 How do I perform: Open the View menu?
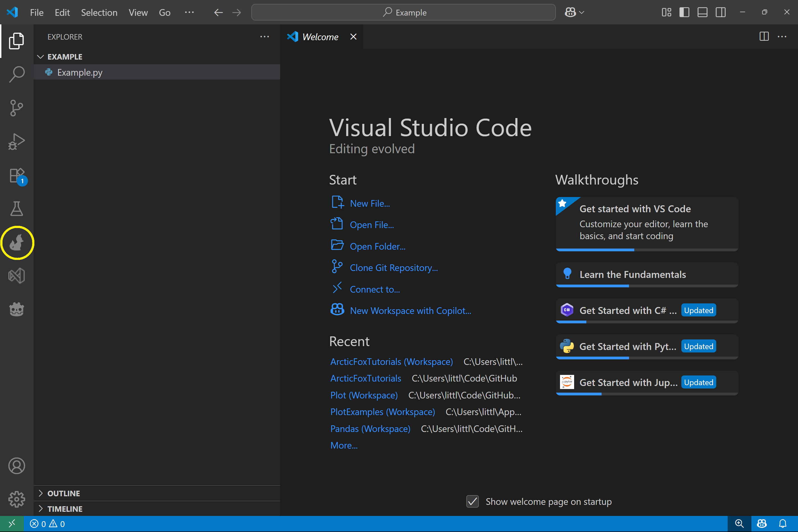click(x=138, y=12)
